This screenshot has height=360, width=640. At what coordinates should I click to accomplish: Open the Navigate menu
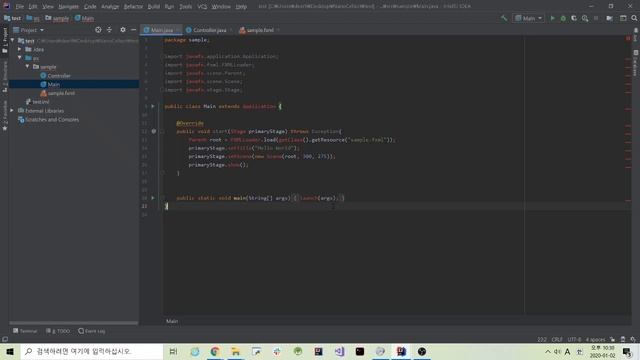coord(69,7)
